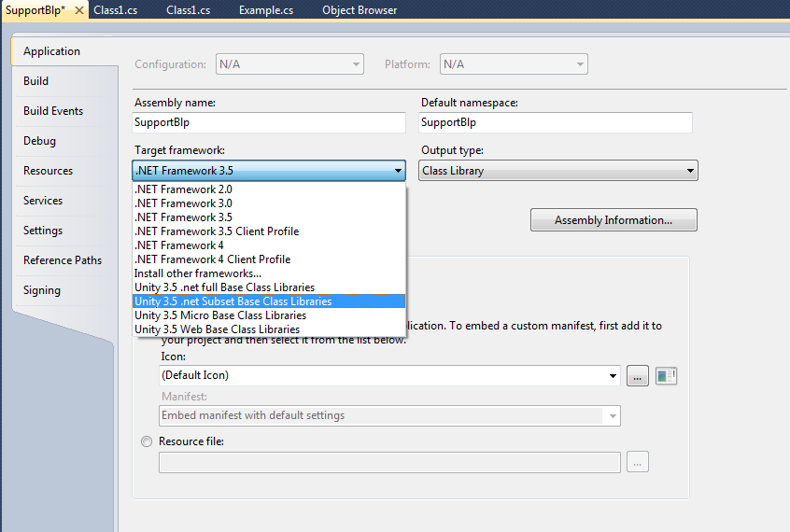790x532 pixels.
Task: Select .NET Framework 2.0 from list
Action: pyautogui.click(x=183, y=189)
